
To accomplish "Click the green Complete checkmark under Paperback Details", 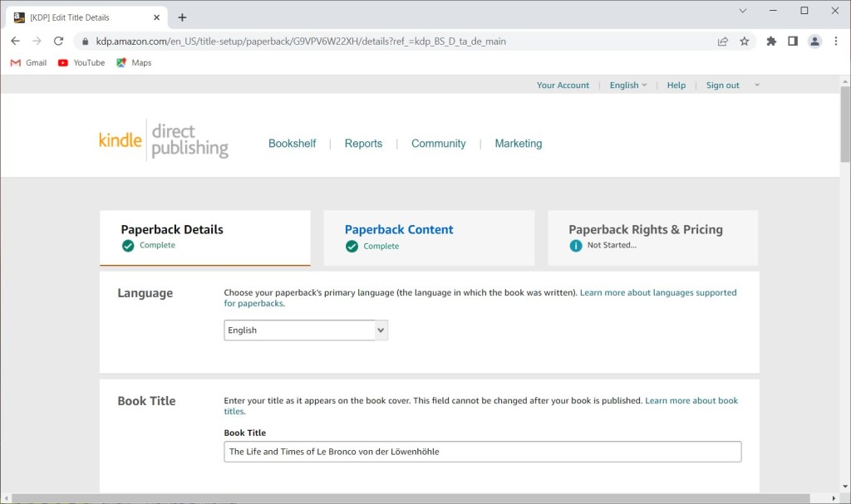I will 126,246.
